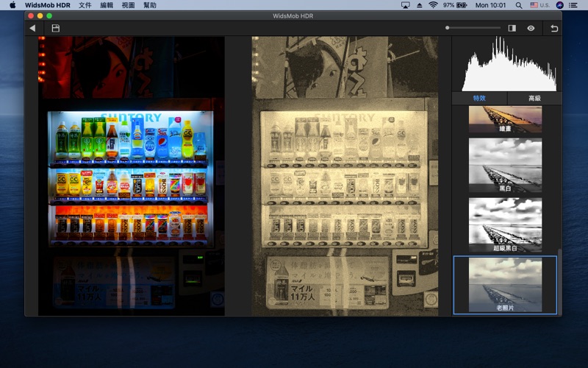Toggle the before/after split view icon
The height and width of the screenshot is (368, 588).
(512, 29)
